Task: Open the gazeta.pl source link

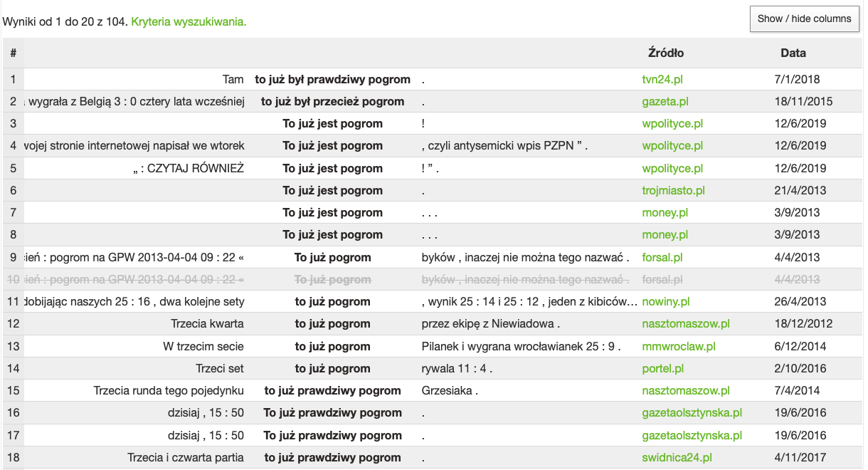Action: 665,101
